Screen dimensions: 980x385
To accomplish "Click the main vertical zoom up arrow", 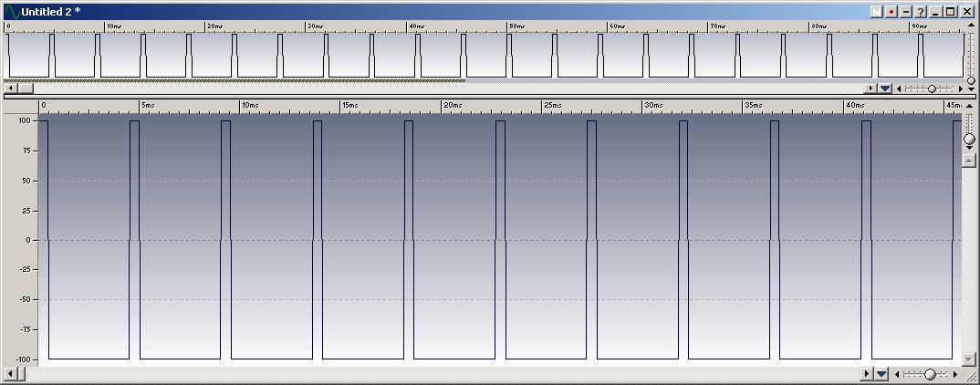I will point(969,106).
